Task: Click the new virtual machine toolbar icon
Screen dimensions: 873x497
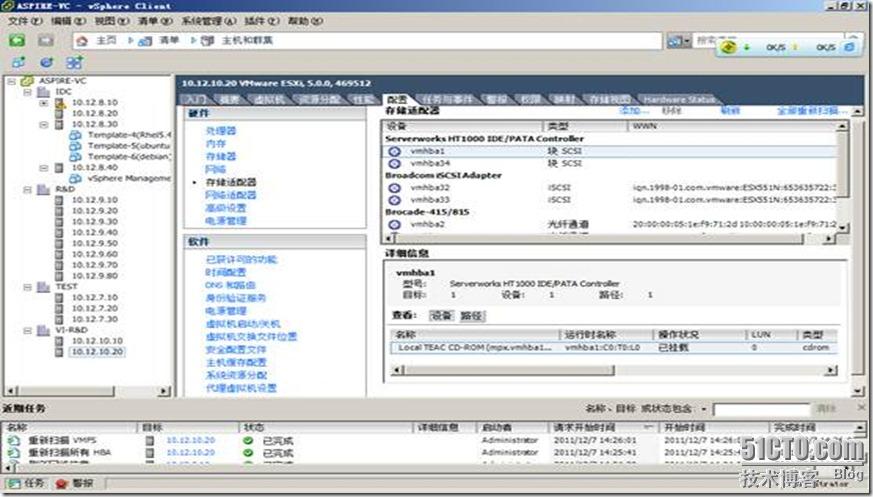Action: coord(18,62)
